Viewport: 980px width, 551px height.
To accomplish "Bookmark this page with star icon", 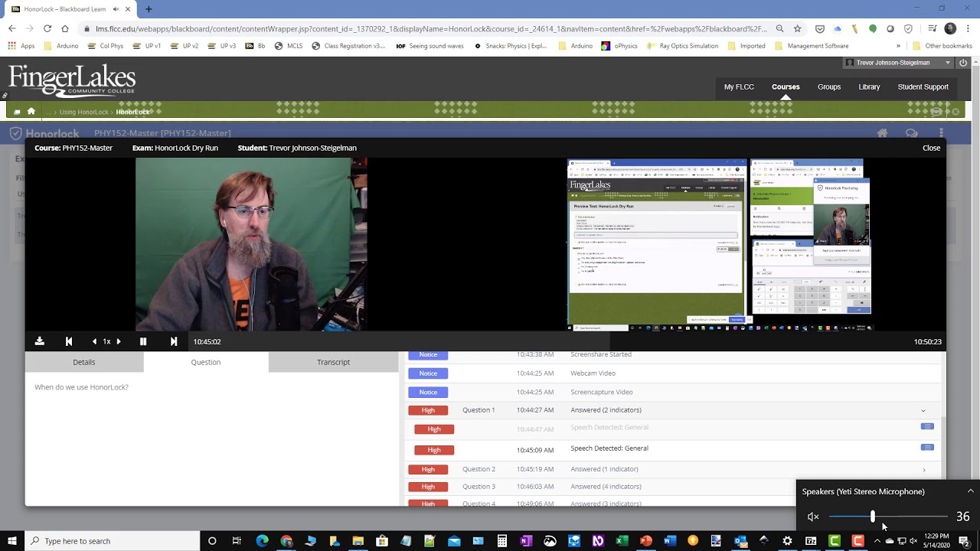I will [798, 28].
